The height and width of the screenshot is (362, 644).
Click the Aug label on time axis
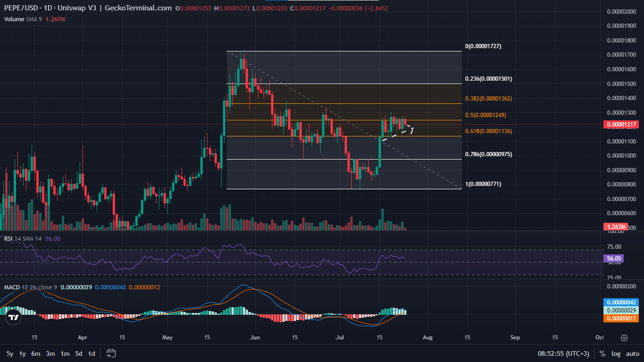click(427, 337)
